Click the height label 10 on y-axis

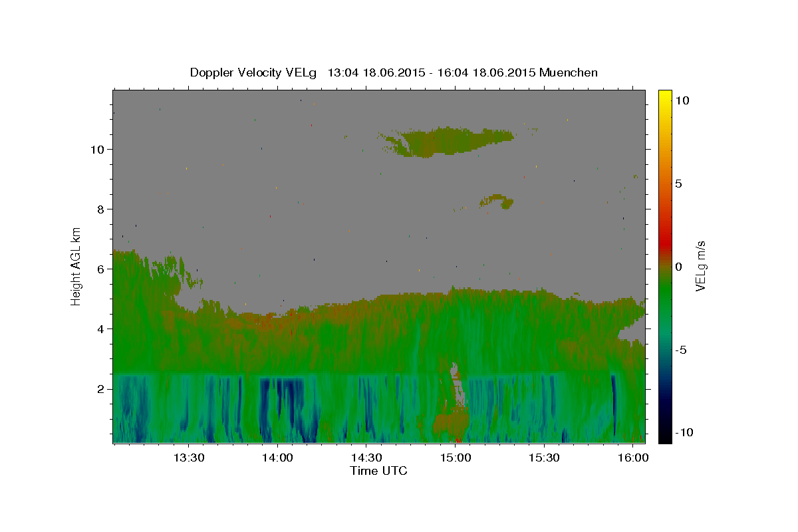[x=99, y=149]
